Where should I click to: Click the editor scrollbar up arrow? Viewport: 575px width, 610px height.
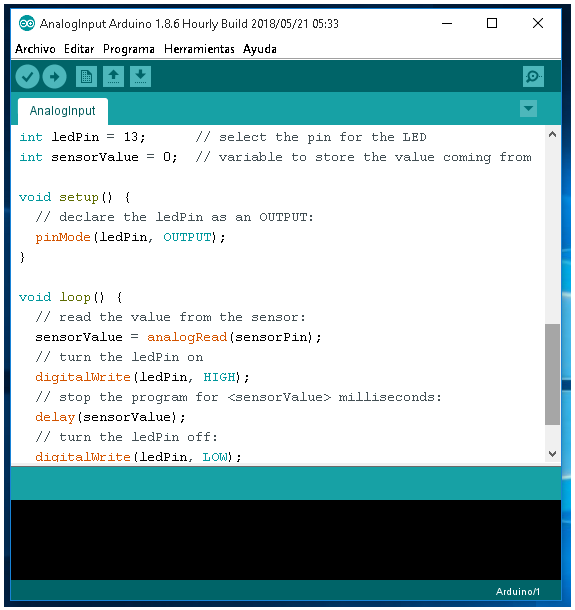tap(552, 135)
